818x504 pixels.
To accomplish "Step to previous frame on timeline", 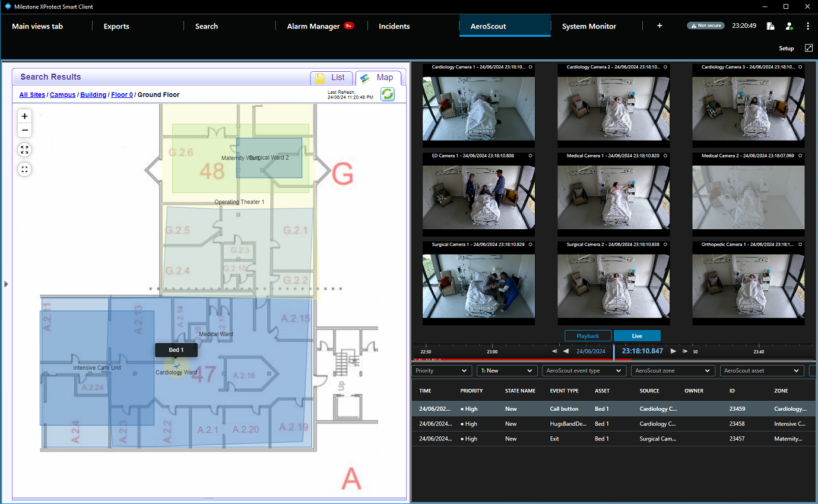I will (x=554, y=351).
